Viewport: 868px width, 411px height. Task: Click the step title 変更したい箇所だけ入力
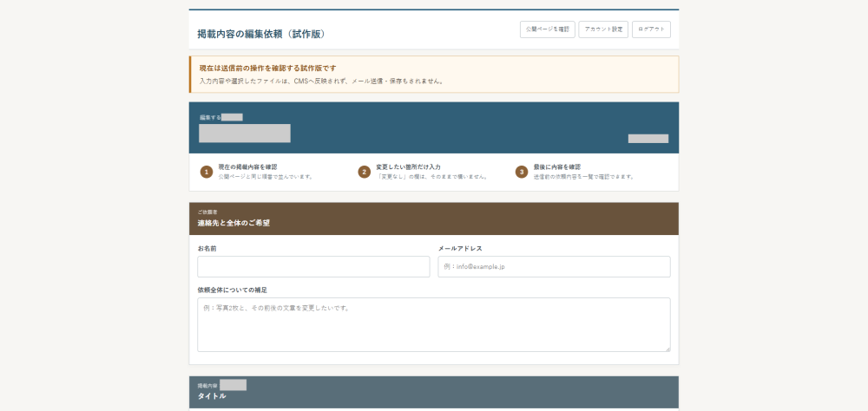(408, 166)
